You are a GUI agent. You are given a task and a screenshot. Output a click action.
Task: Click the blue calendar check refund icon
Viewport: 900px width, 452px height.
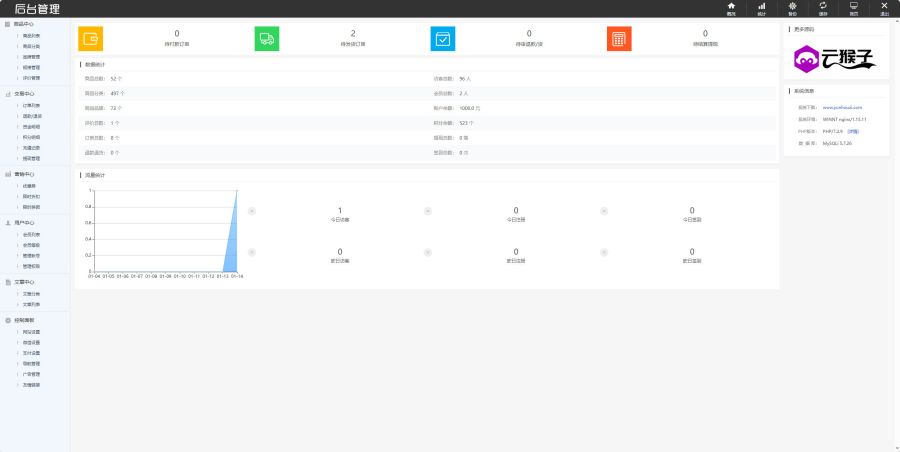pos(443,38)
